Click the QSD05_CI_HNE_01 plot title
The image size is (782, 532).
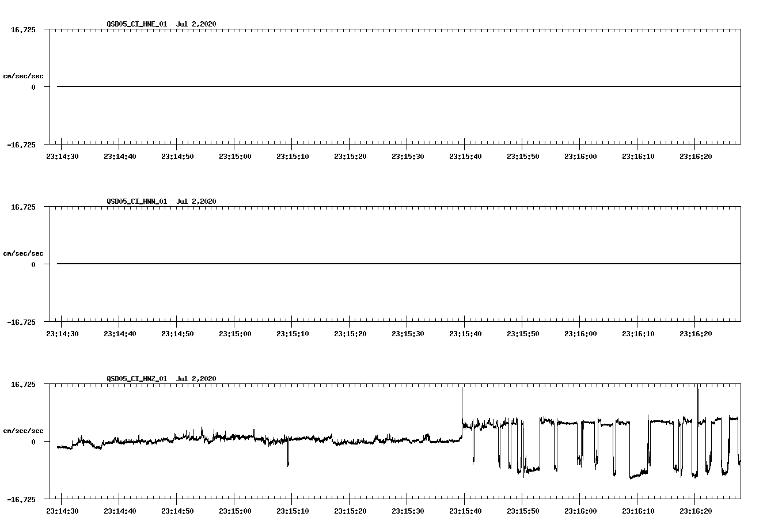point(161,24)
